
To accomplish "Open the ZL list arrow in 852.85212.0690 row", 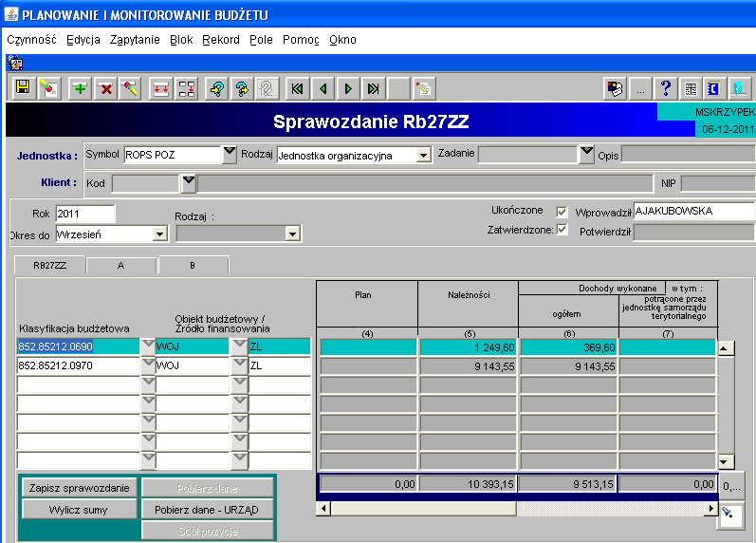I will coord(239,346).
